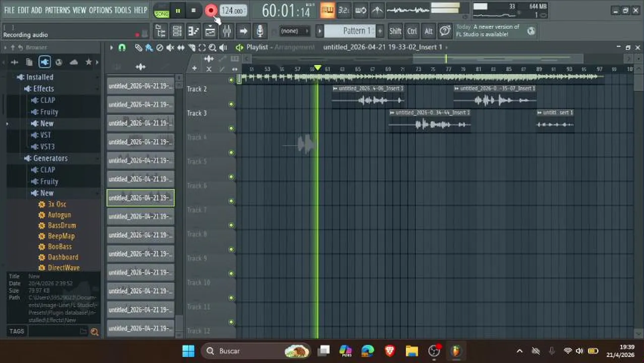Toggle the 3.2 countdown before recording
The width and height of the screenshot is (644, 363).
[x=344, y=10]
